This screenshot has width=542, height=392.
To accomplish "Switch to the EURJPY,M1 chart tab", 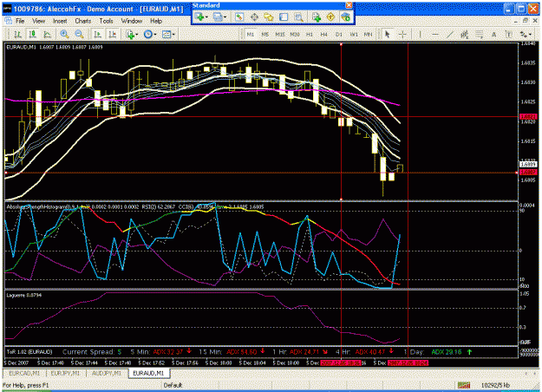I will pos(65,373).
